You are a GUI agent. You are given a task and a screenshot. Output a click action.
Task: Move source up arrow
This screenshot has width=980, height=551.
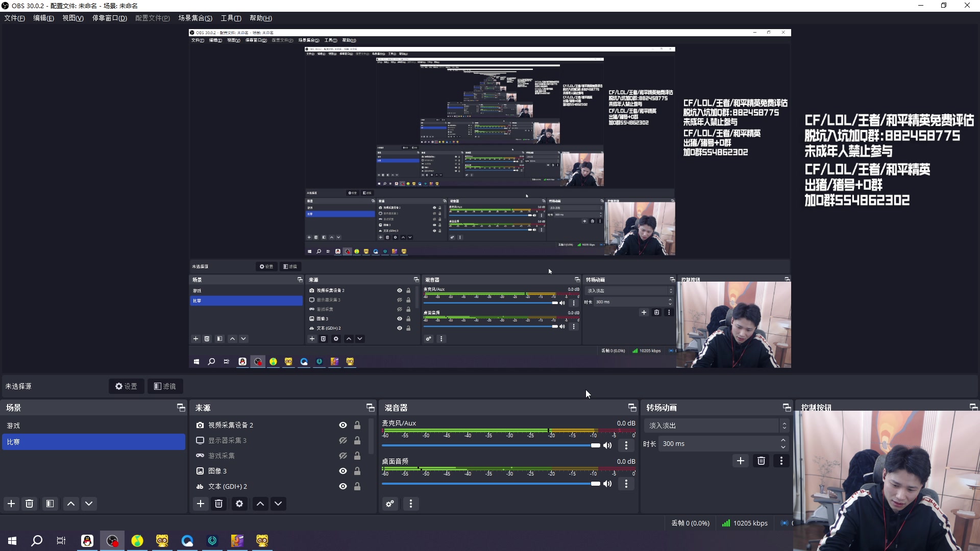point(260,504)
